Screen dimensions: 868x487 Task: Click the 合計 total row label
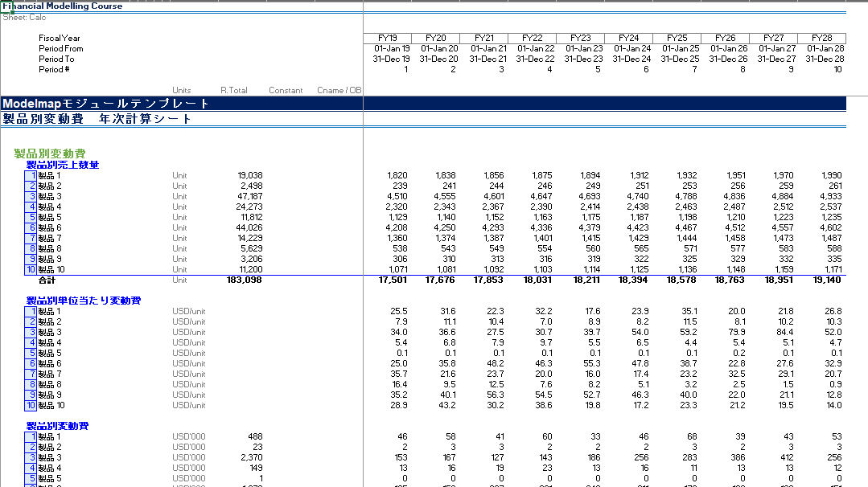tap(47, 280)
